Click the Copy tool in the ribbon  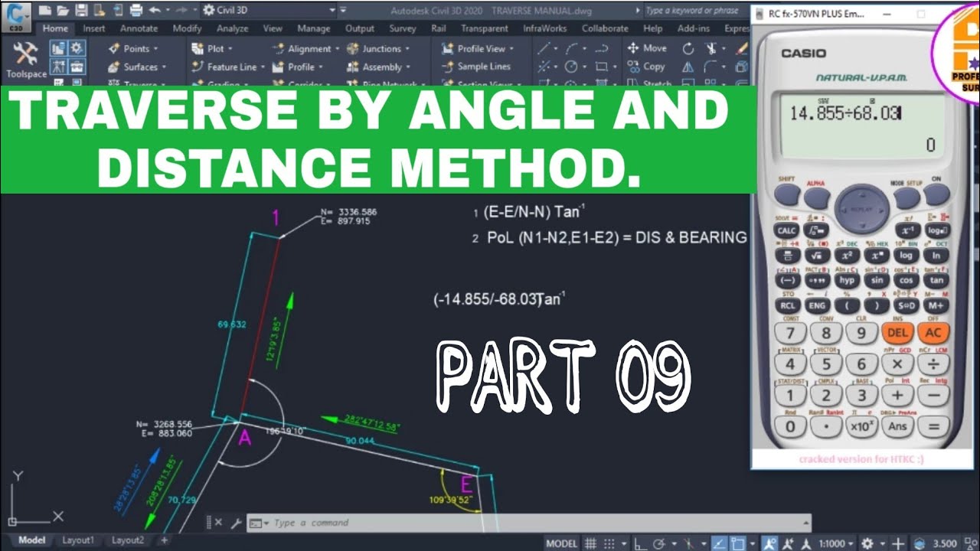tap(646, 67)
